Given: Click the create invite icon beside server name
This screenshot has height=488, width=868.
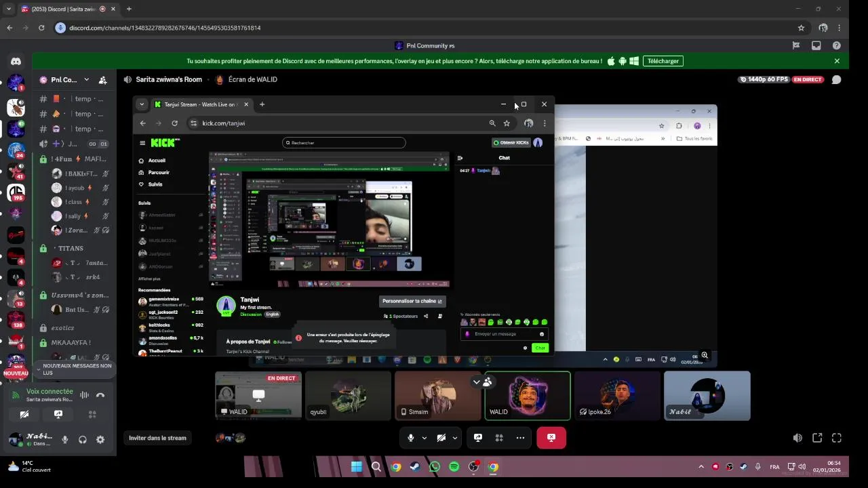Looking at the screenshot, I should tap(102, 80).
